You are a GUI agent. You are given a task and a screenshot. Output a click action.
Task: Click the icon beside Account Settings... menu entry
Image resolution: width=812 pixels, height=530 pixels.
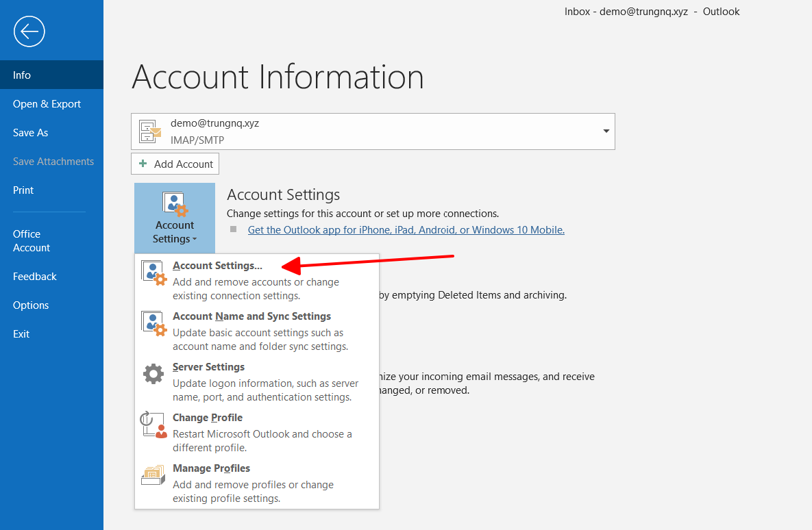(153, 273)
